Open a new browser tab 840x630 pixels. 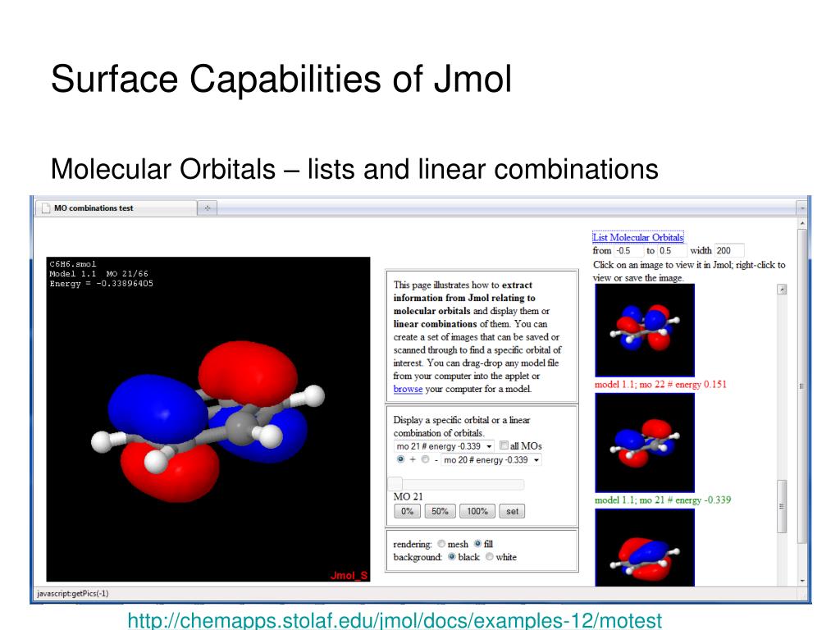pos(208,208)
